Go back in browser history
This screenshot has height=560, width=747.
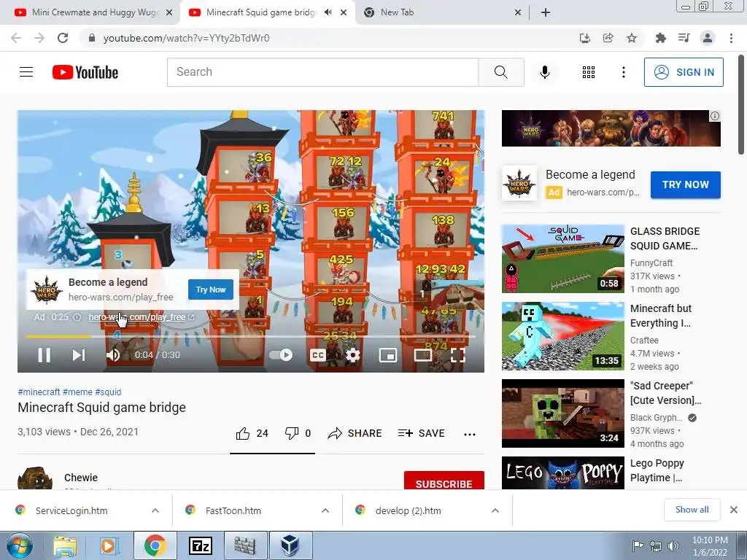[16, 38]
